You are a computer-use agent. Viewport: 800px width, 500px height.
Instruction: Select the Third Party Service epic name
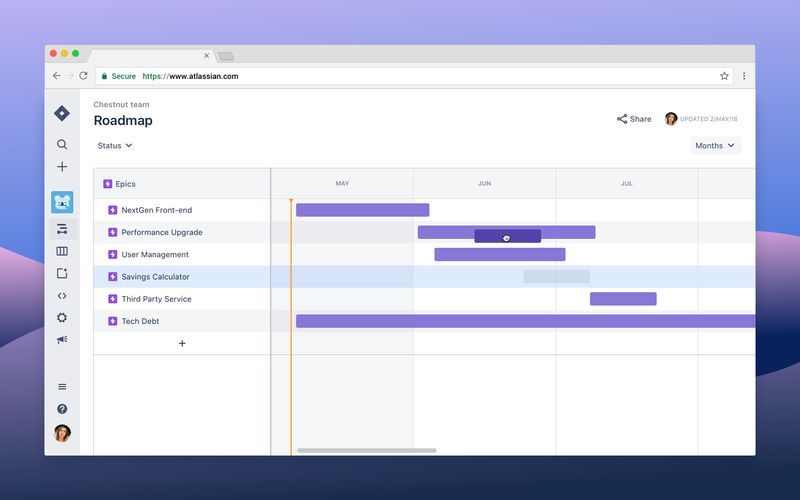(156, 299)
